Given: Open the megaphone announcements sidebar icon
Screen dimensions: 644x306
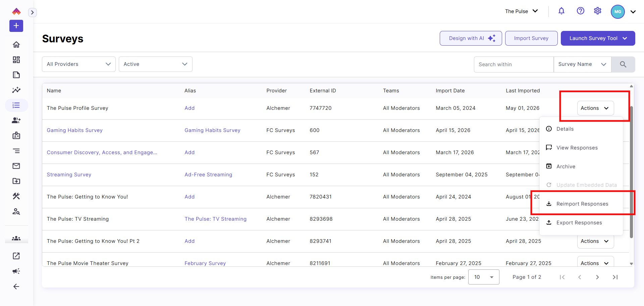Looking at the screenshot, I should coord(16,271).
